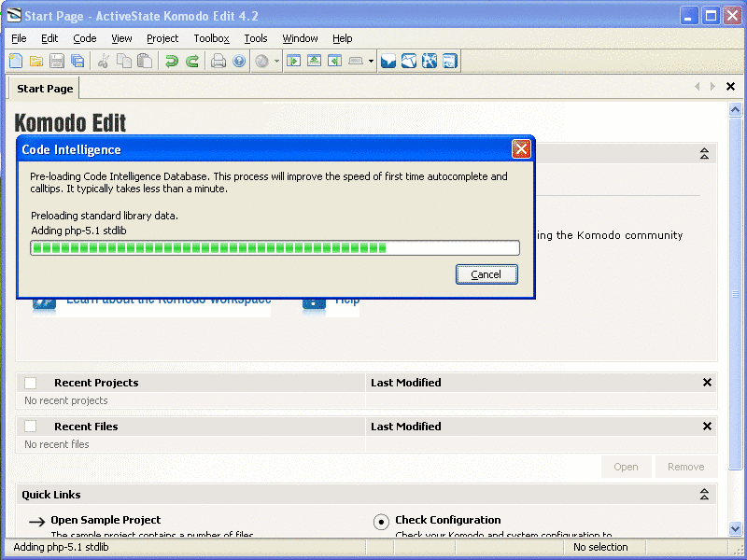Screen dimensions: 747x560
Task: Cancel the Code Intelligence preloading
Action: [486, 274]
